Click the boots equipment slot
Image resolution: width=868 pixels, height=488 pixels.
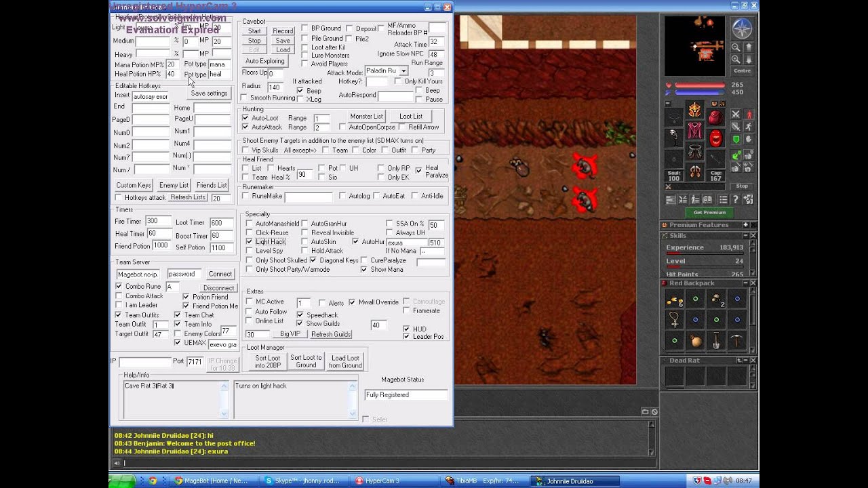pyautogui.click(x=694, y=171)
